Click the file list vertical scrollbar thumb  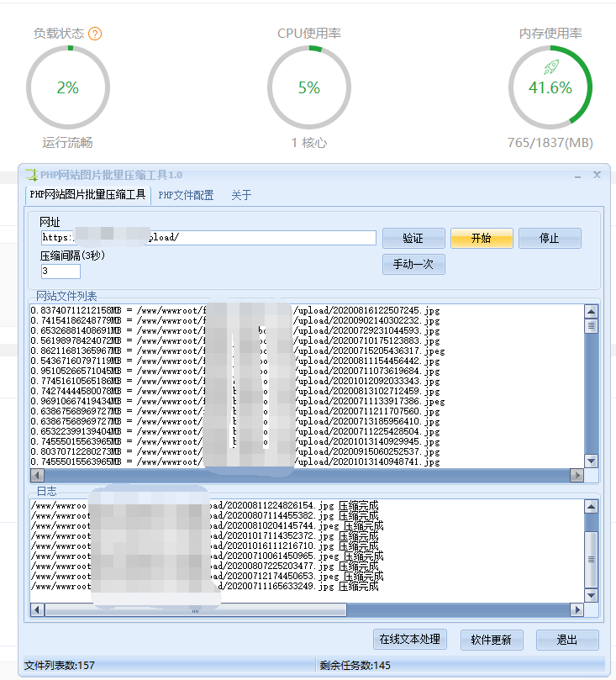(592, 325)
